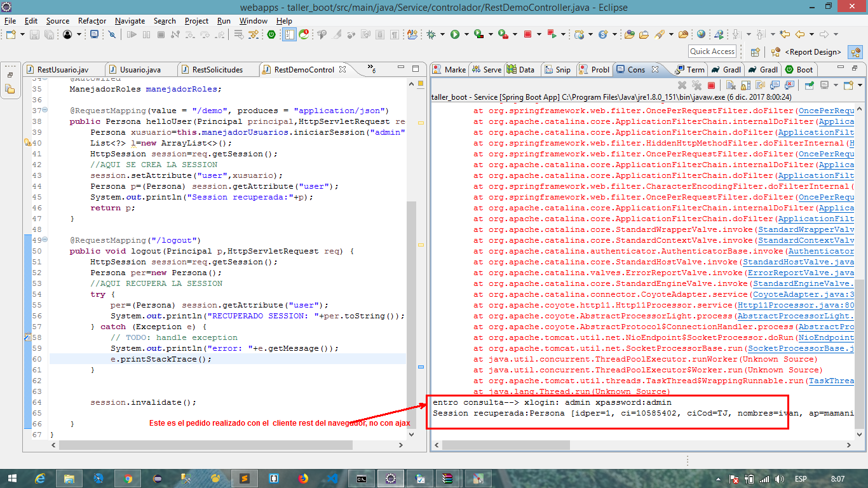Close the RestDemoControl editor tab
The height and width of the screenshot is (488, 868).
click(x=342, y=69)
